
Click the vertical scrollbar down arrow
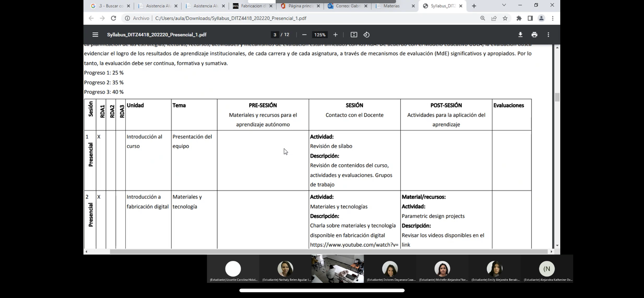click(x=557, y=245)
